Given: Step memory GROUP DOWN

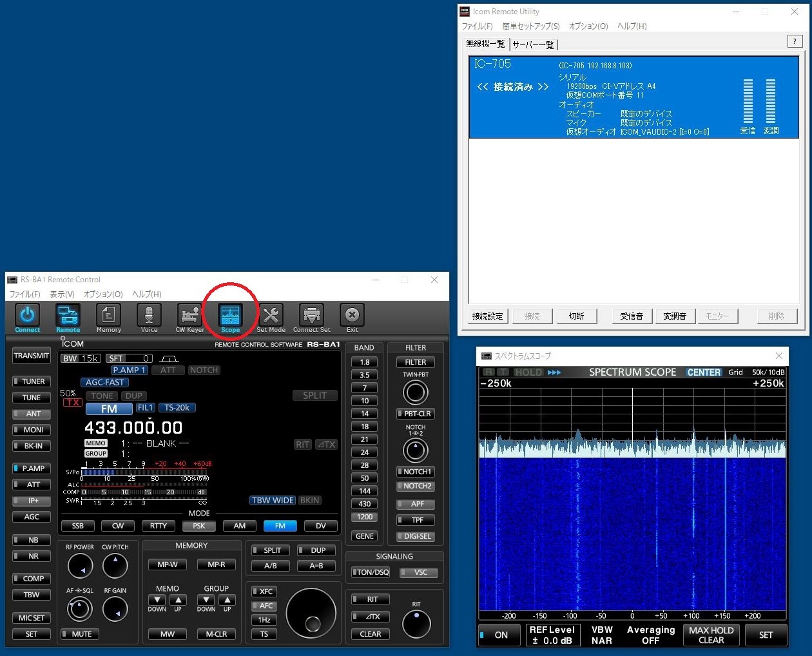Looking at the screenshot, I should pyautogui.click(x=206, y=600).
